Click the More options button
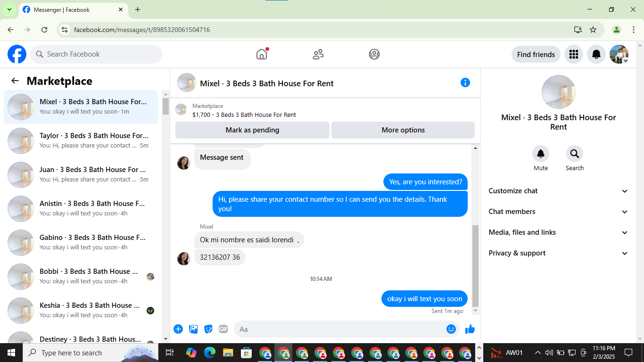 point(403,130)
